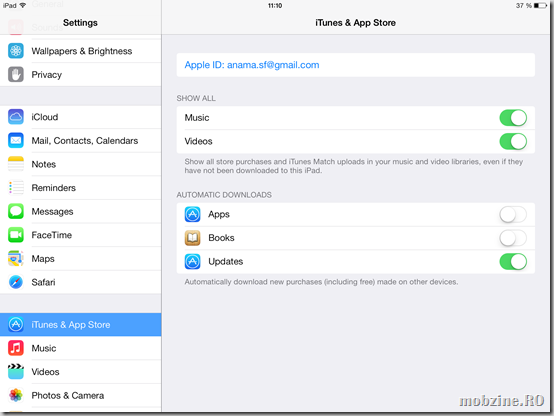The image size is (554, 416).
Task: Disable the automatic Updates toggle
Action: click(x=513, y=262)
